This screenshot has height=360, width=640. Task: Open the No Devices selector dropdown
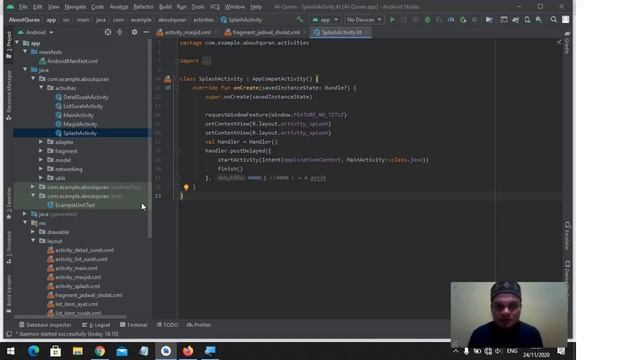tap(364, 20)
